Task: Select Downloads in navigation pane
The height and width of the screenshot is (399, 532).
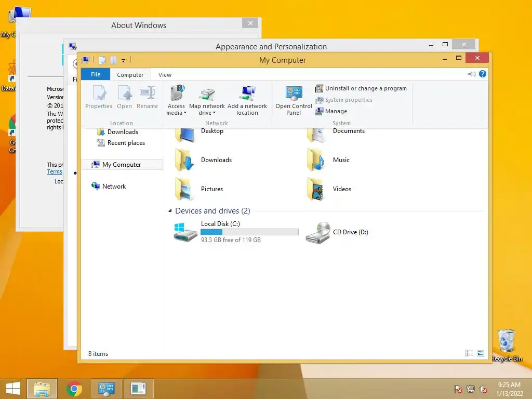Action: pos(118,131)
